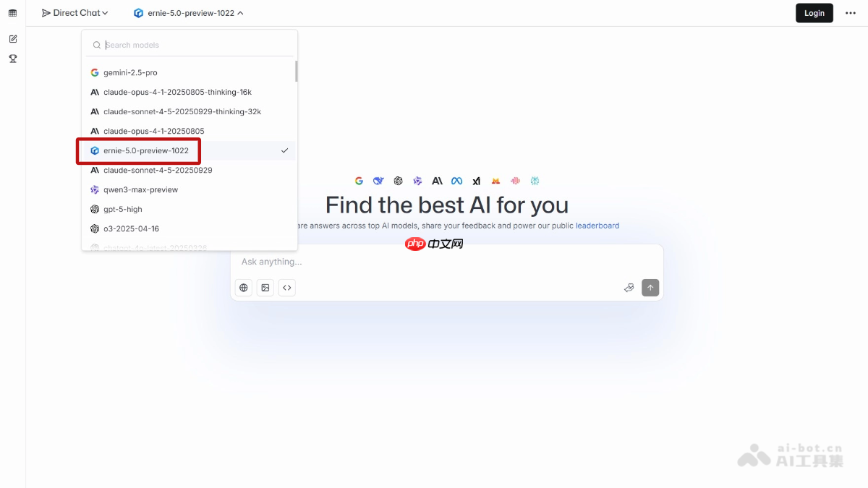Choose o3-2025-04-16 in the dropdown

coord(189,228)
